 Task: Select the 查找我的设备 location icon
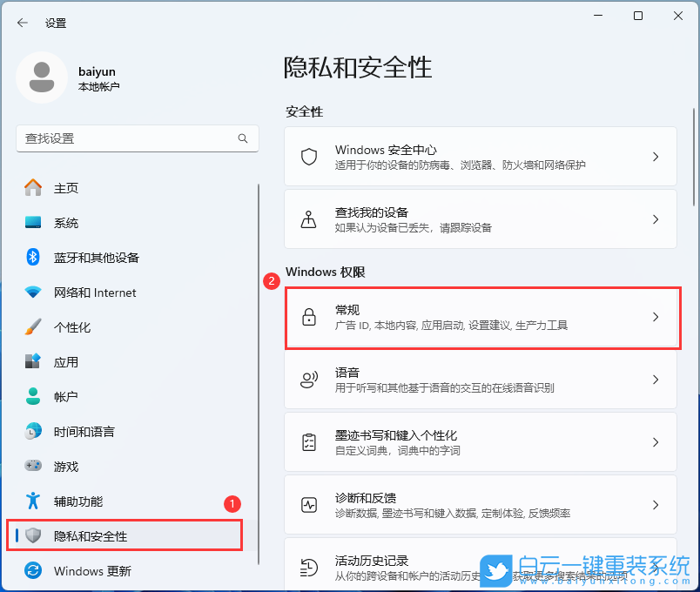[308, 219]
